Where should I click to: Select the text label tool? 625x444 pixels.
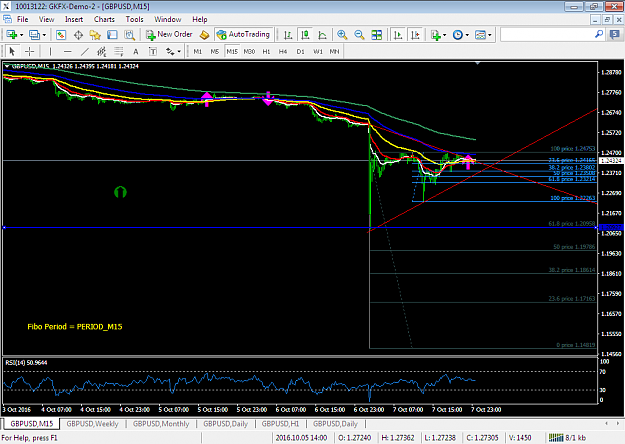153,51
